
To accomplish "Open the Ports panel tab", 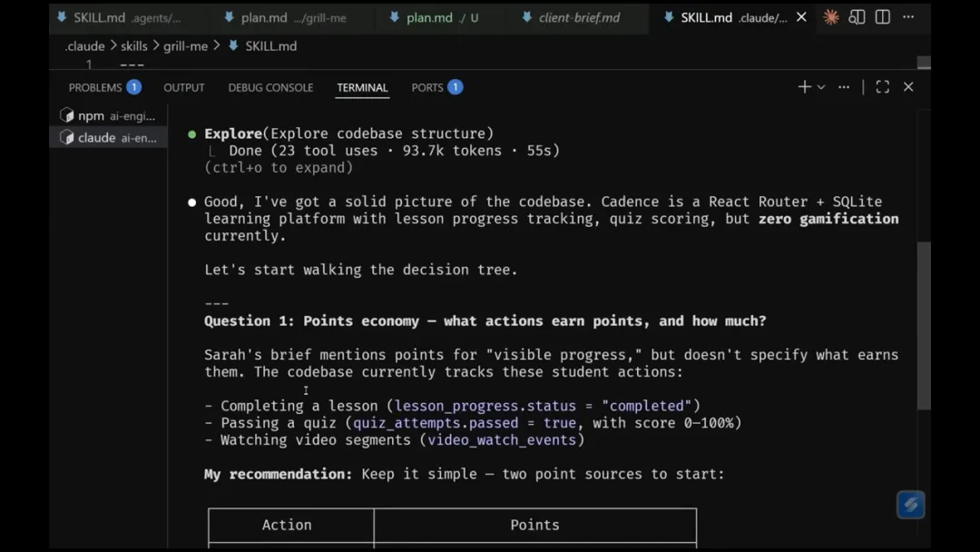I will point(436,87).
